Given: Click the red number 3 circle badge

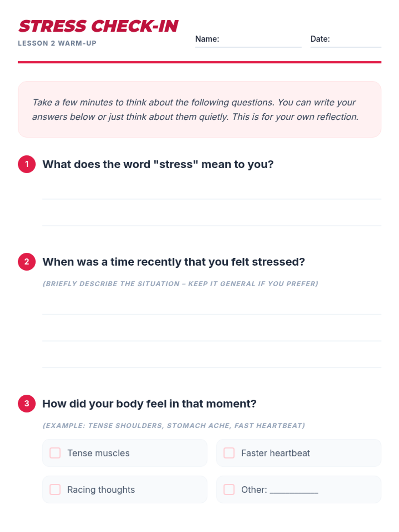Looking at the screenshot, I should [x=27, y=403].
